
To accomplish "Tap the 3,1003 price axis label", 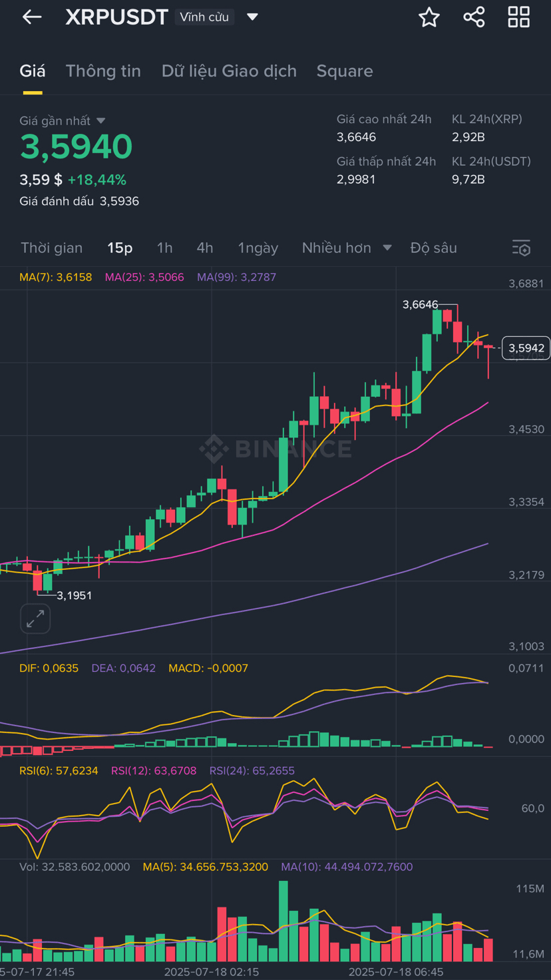I will [x=526, y=646].
